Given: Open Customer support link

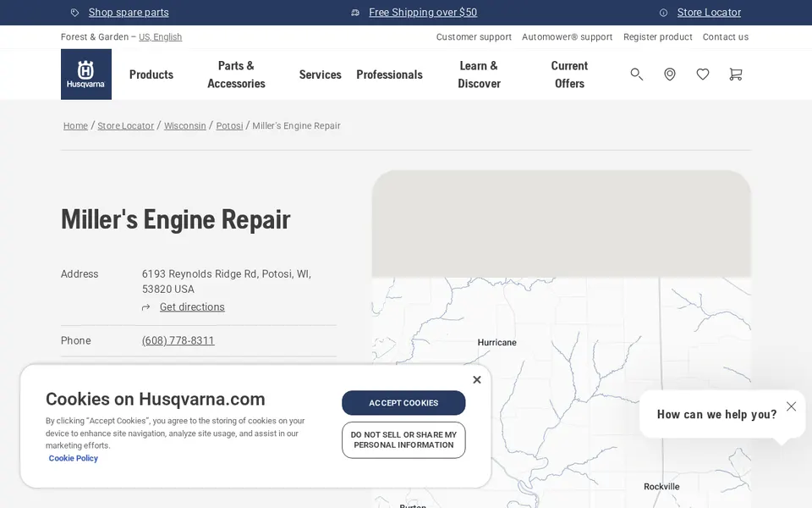Looking at the screenshot, I should tap(474, 36).
